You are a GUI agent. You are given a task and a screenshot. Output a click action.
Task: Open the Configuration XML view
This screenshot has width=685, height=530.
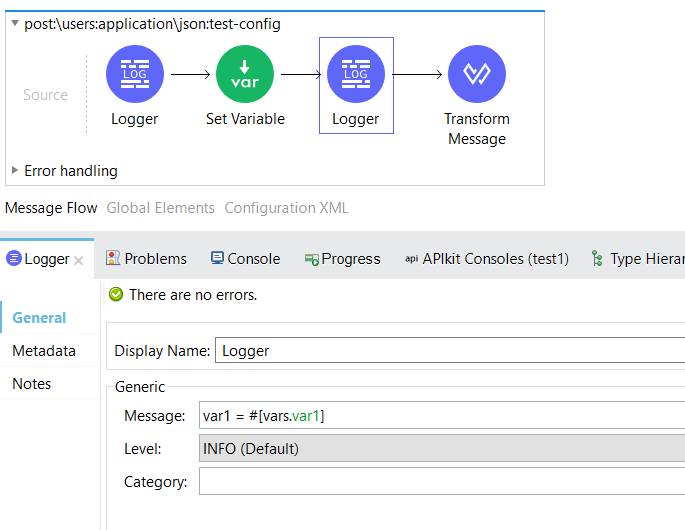286,208
